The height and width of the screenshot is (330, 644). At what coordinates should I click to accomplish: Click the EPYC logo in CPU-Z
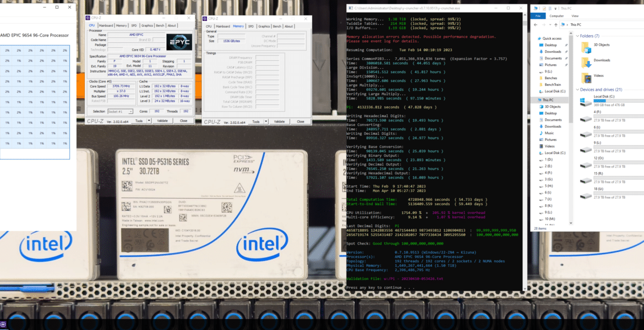click(x=179, y=42)
